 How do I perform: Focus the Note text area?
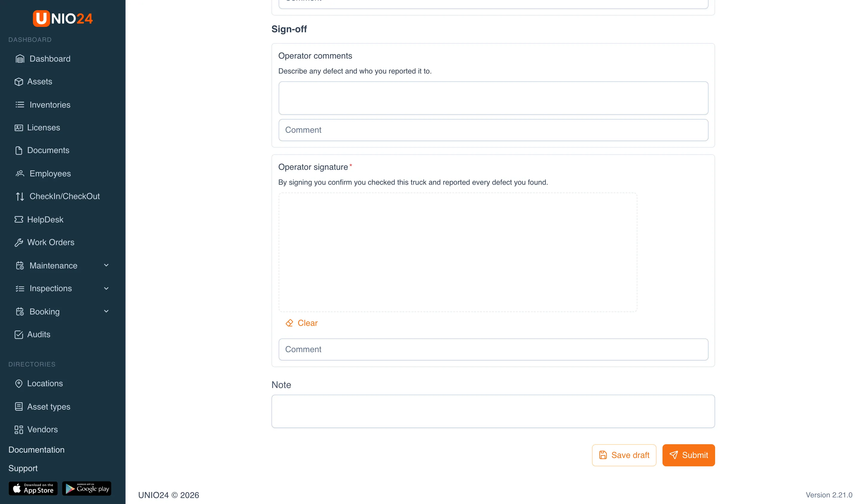pyautogui.click(x=493, y=411)
